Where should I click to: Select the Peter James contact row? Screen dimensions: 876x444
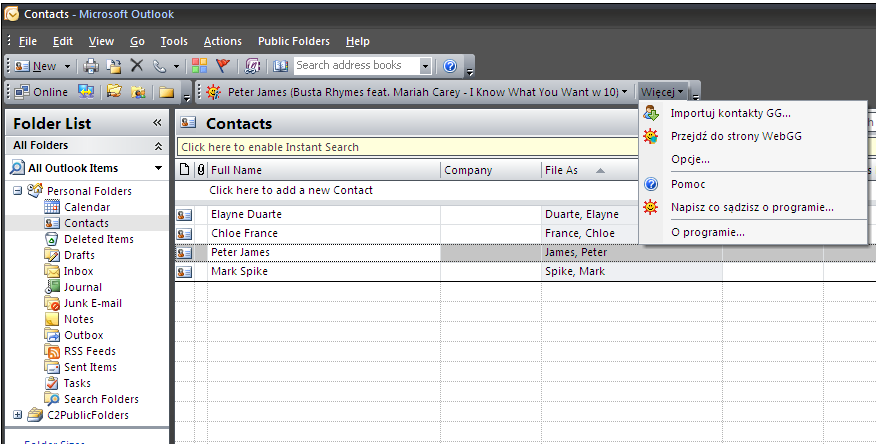(525, 252)
